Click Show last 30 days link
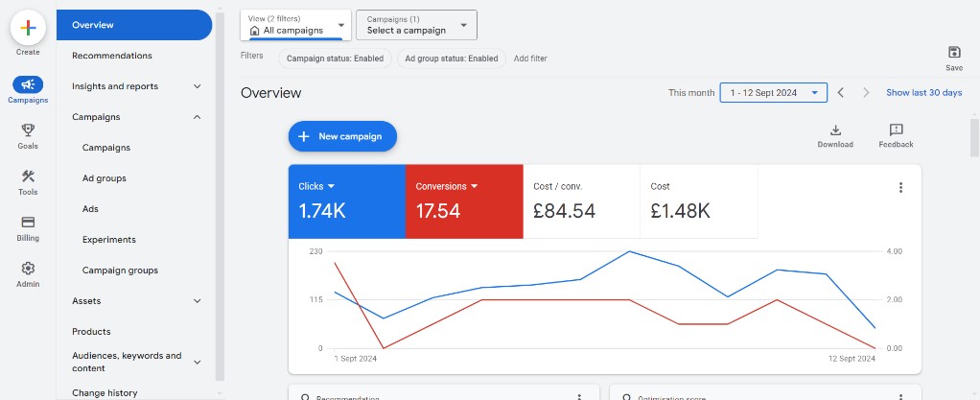The width and height of the screenshot is (980, 400). pos(923,93)
